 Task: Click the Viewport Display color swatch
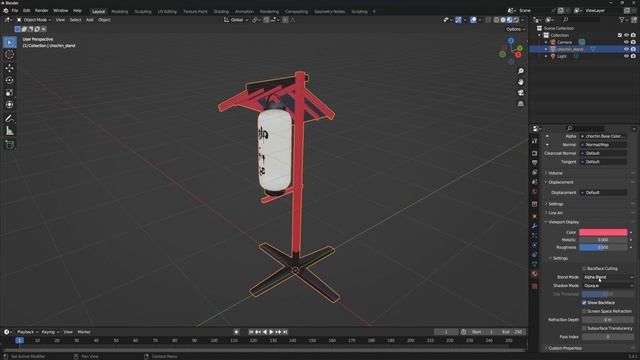click(x=603, y=232)
